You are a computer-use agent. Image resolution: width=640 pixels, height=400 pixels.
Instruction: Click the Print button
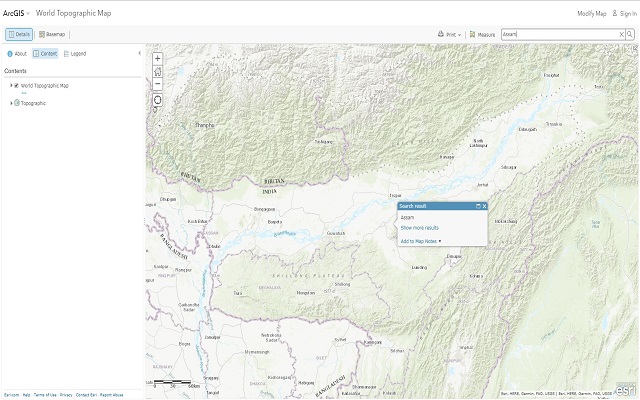[447, 35]
